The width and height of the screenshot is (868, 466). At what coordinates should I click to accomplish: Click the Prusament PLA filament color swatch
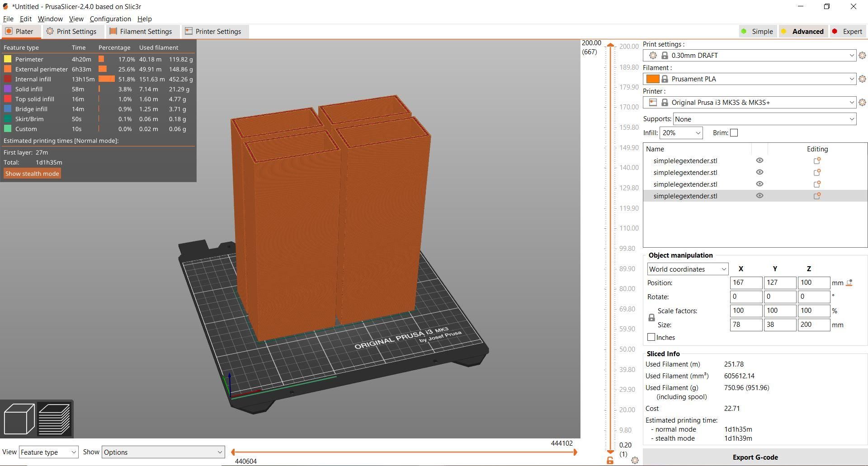tap(653, 79)
